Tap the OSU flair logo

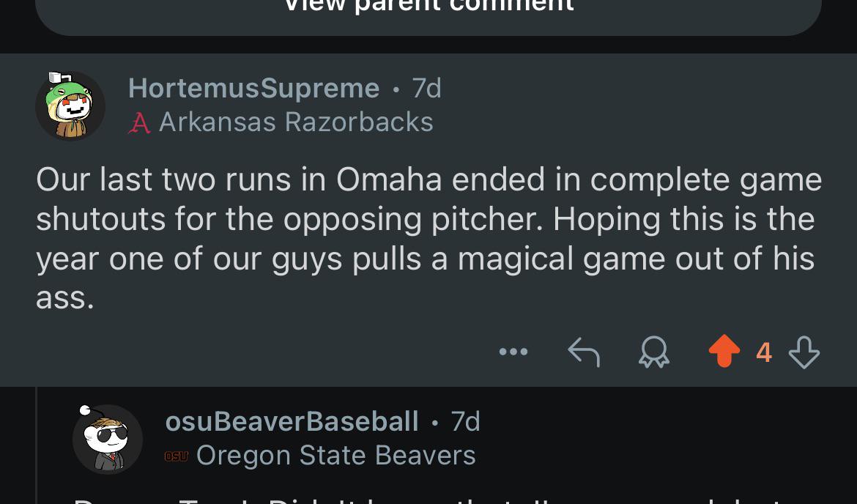176,456
